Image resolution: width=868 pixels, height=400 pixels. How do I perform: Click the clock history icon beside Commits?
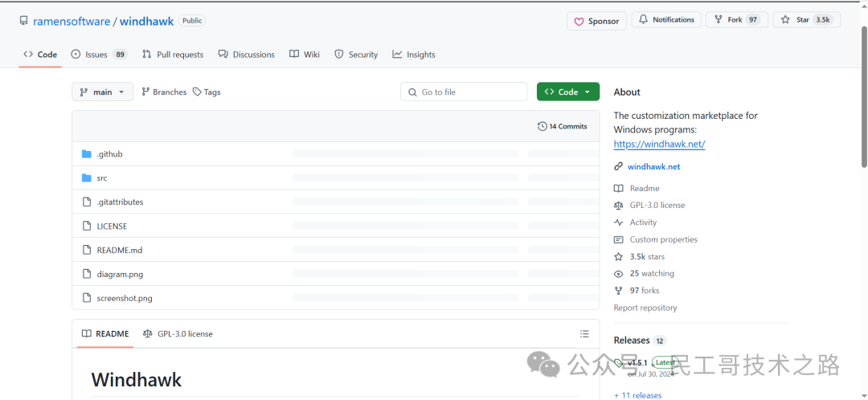(542, 126)
